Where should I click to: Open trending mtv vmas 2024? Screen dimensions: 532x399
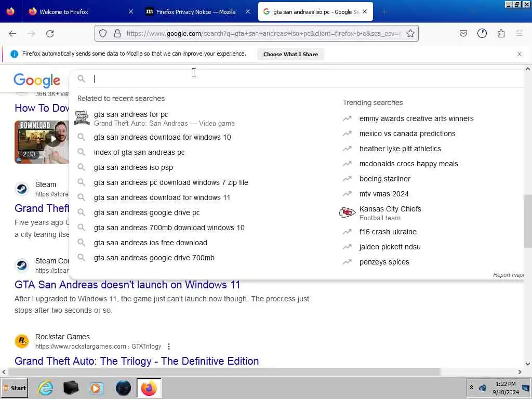pyautogui.click(x=384, y=194)
